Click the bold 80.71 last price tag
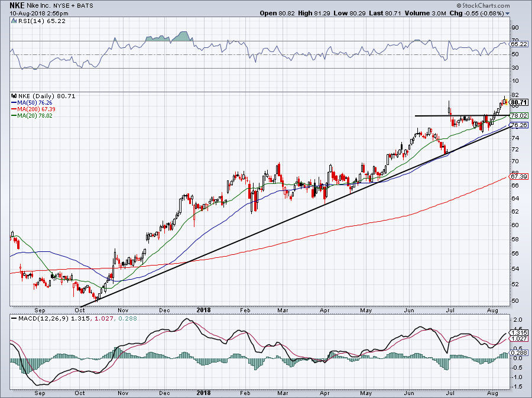 click(x=519, y=102)
